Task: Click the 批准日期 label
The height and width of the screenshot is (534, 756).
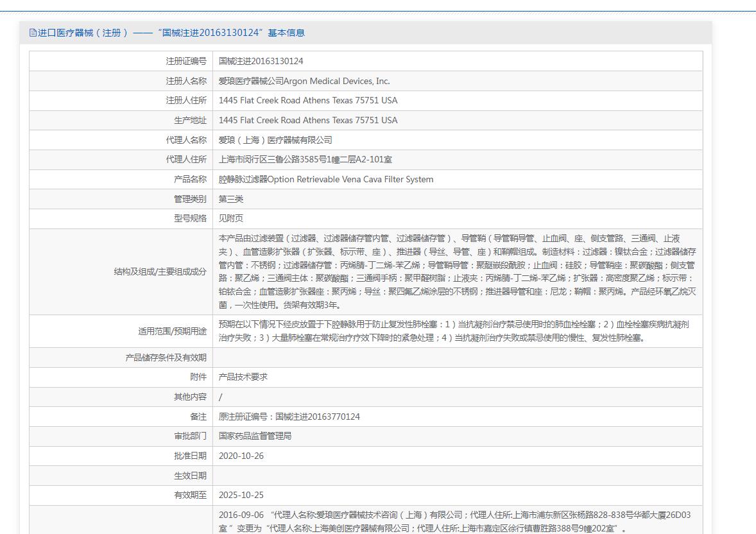Action: coord(190,455)
